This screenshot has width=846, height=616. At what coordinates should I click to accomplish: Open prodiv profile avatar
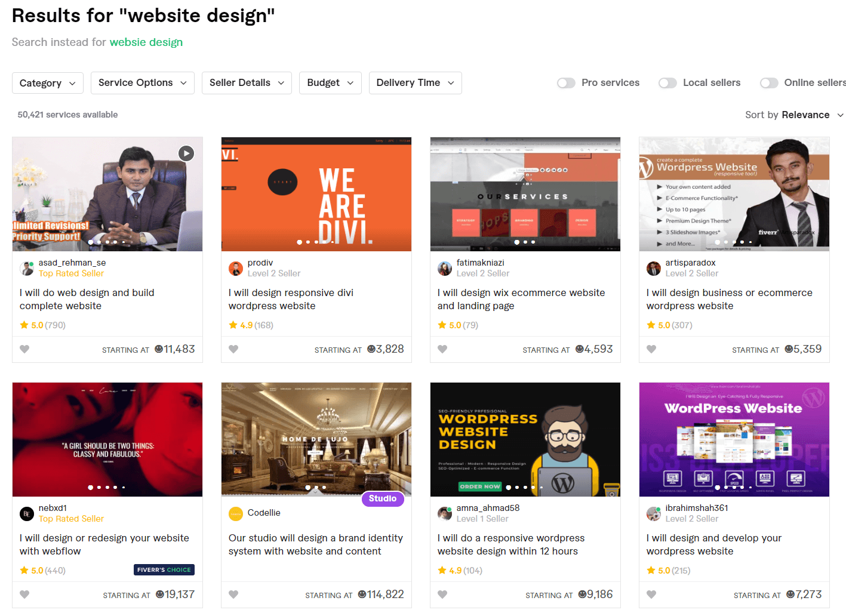(x=236, y=269)
